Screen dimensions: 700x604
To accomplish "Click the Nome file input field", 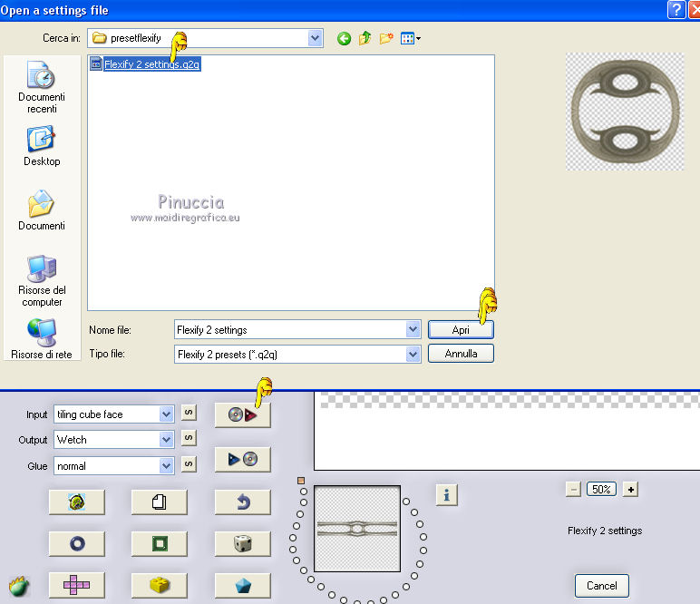I will point(291,330).
